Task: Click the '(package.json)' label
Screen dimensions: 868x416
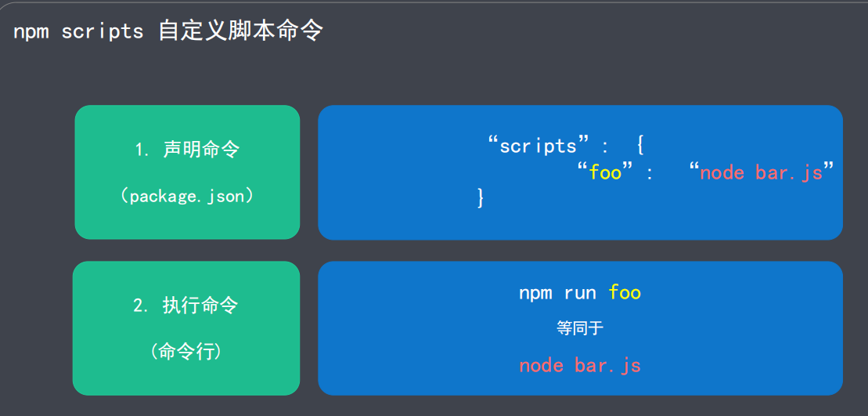Action: click(187, 196)
